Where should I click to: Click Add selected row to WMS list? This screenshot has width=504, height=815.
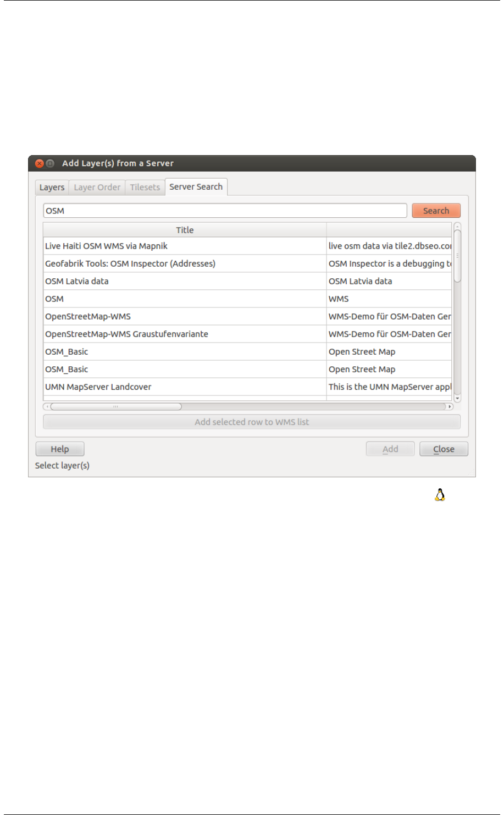pos(252,422)
